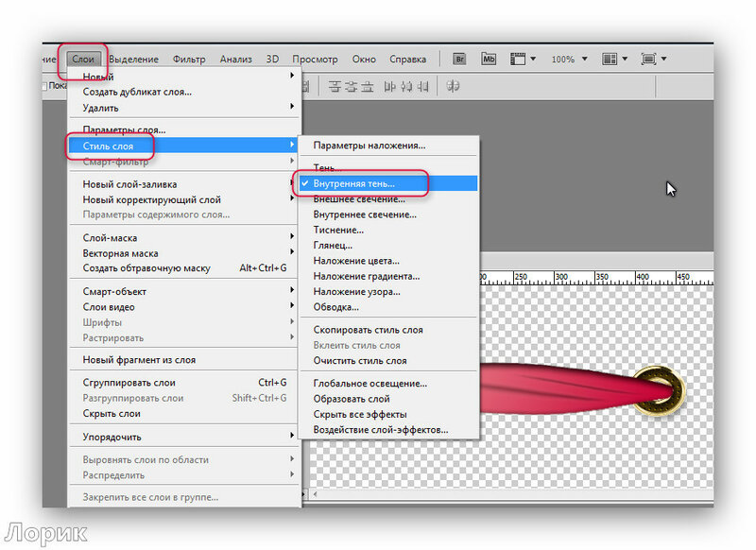Viewport: 756px width, 550px height.
Task: Choose Скрыть все эффекты
Action: (388, 414)
